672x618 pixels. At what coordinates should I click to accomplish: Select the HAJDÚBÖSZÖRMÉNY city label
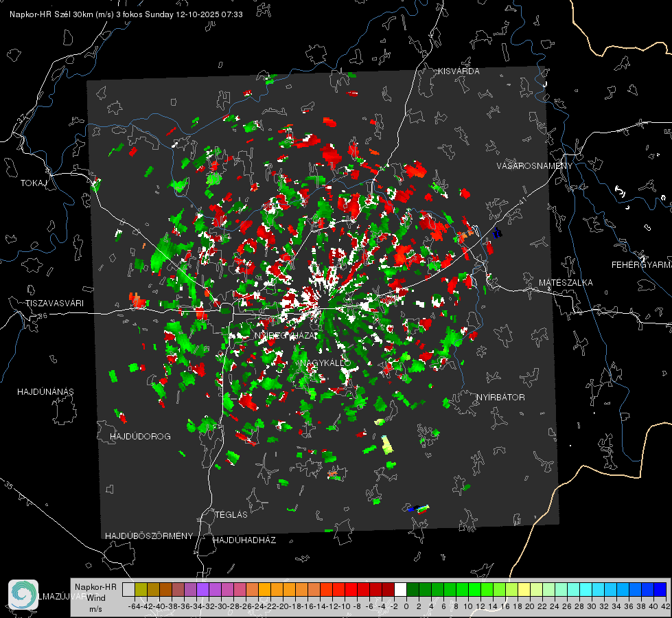point(149,536)
